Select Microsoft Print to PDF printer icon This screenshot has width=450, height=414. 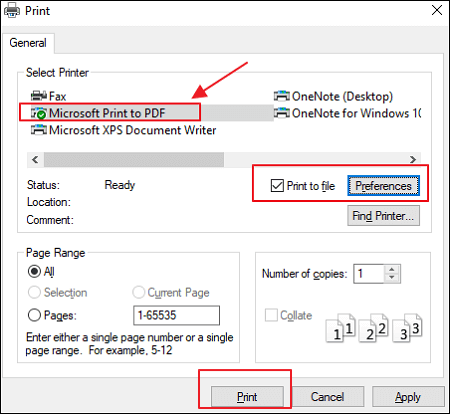(39, 113)
